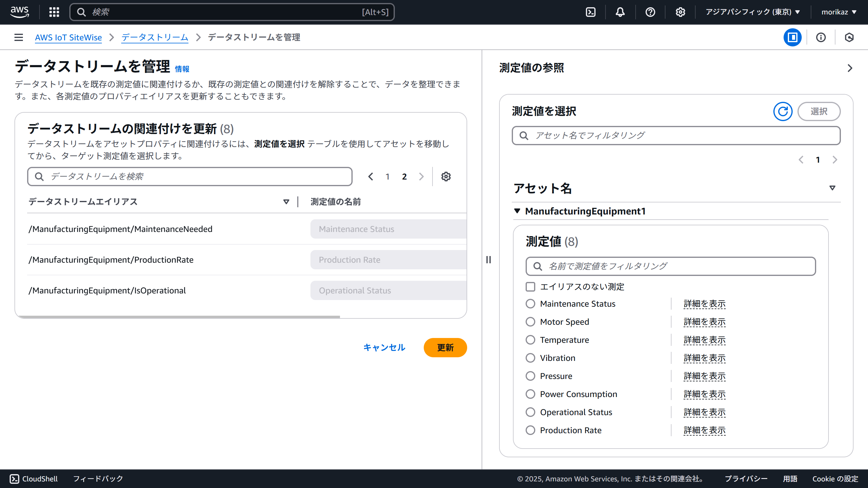Open the 情報 info link
Image resolution: width=868 pixels, height=488 pixels.
pyautogui.click(x=182, y=69)
